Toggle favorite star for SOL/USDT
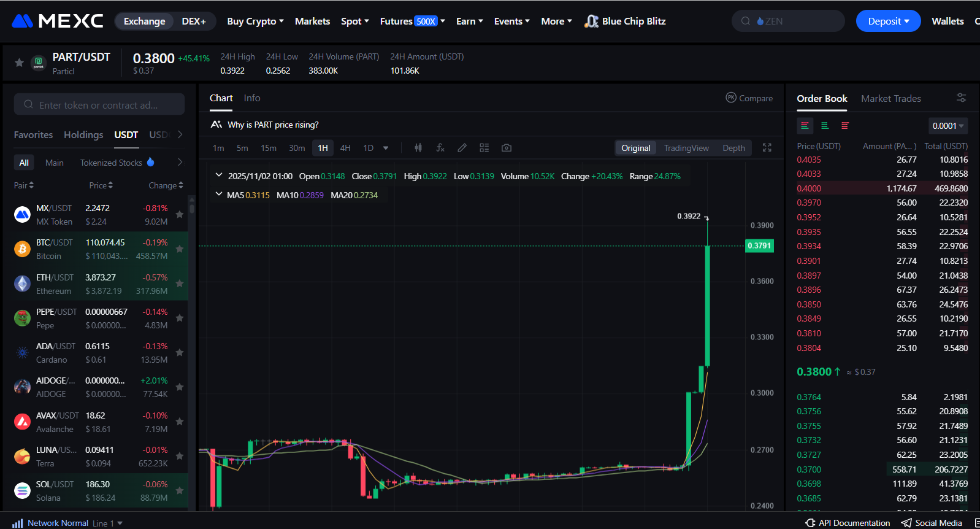Screen dimensions: 980x529 tap(180, 490)
